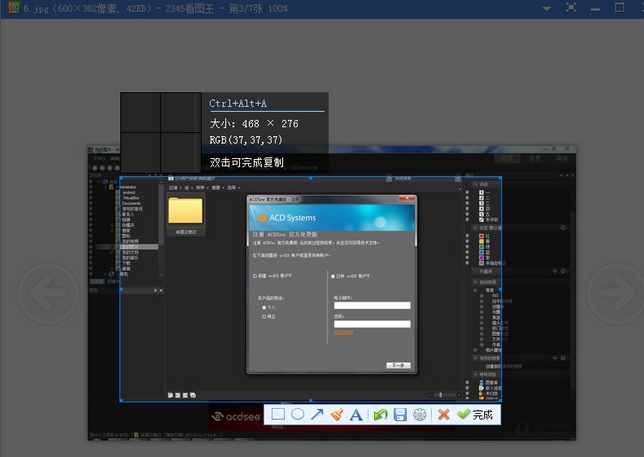
Task: Toggle fullscreen view in the title bar
Action: 571,7
